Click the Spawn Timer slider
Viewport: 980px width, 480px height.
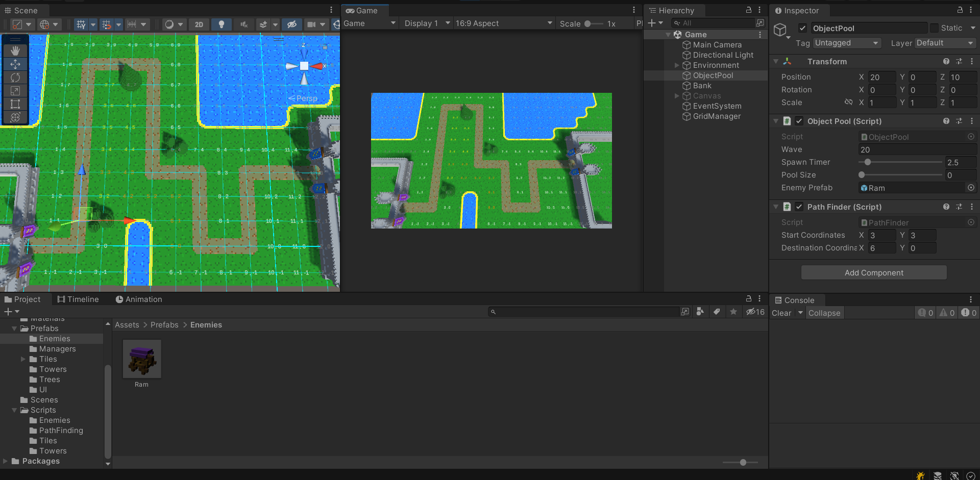[901, 162]
